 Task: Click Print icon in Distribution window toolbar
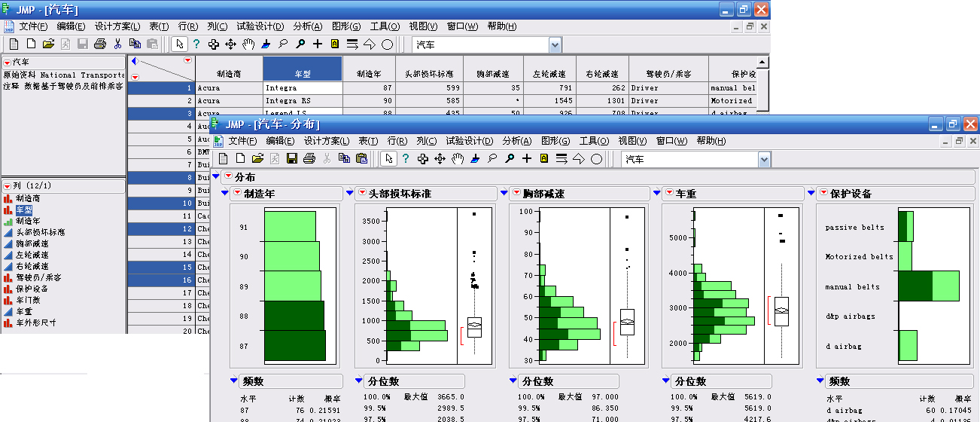tap(309, 158)
